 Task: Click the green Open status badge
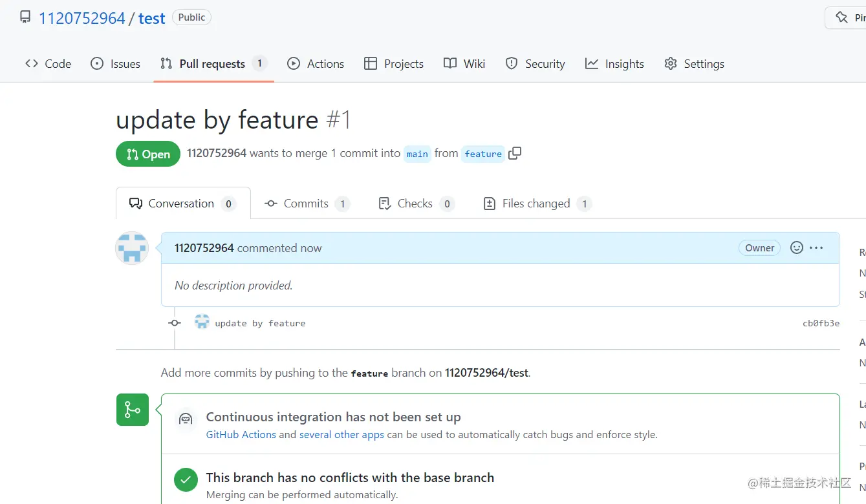click(x=148, y=154)
